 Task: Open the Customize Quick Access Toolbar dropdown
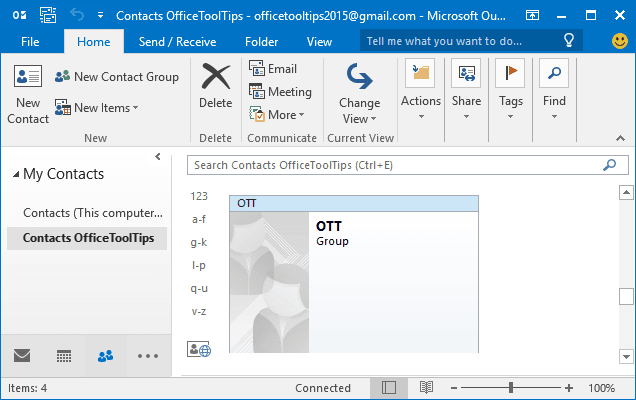[x=100, y=16]
